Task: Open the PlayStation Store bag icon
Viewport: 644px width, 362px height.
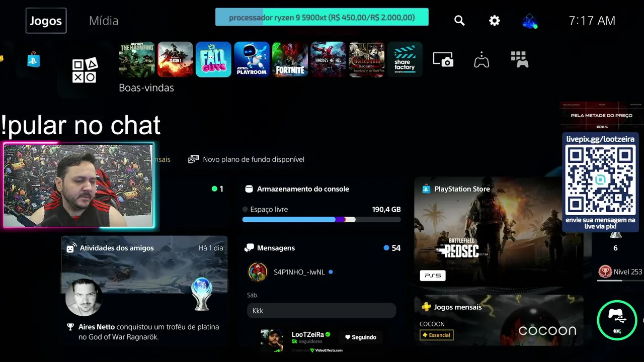Action: pos(34,60)
